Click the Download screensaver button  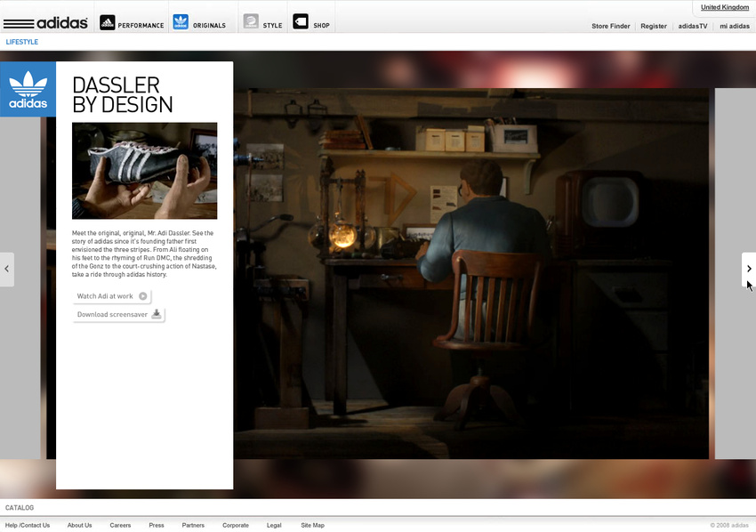pos(118,314)
